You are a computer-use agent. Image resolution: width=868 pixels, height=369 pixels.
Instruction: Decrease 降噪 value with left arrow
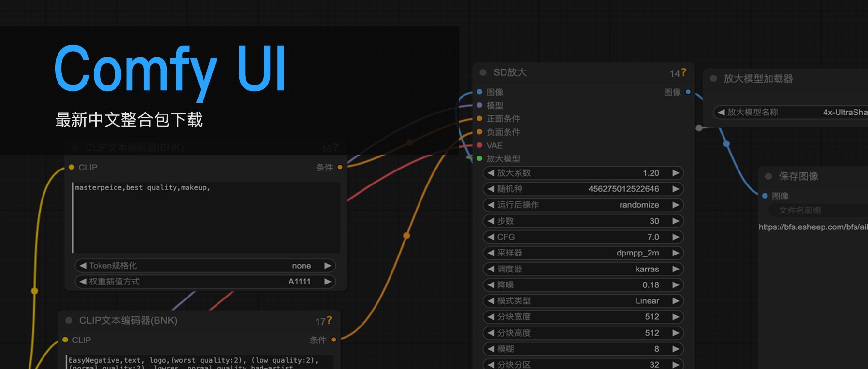tap(491, 285)
